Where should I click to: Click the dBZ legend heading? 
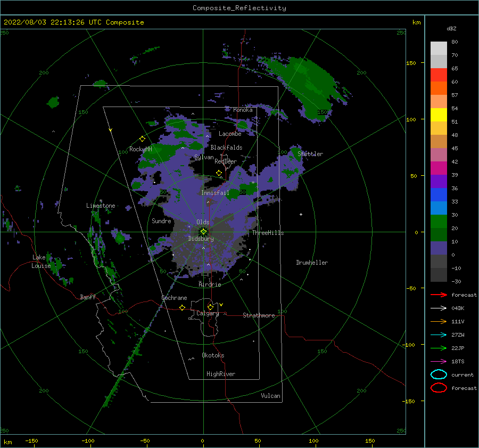(x=451, y=29)
